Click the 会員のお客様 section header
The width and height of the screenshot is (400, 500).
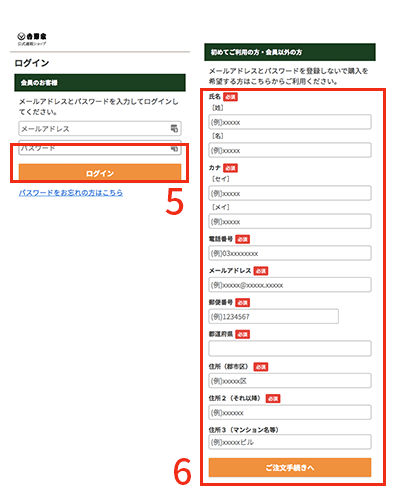tap(100, 83)
